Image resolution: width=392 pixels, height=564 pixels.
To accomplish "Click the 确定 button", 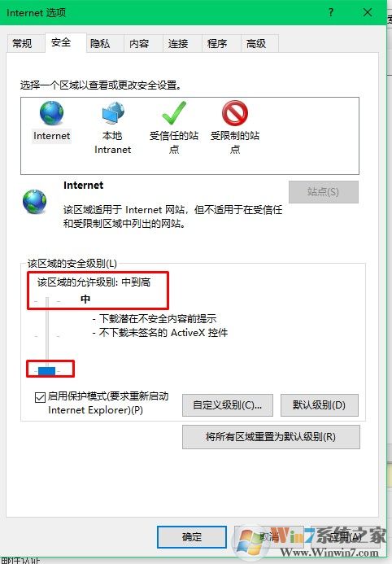I will [x=192, y=537].
